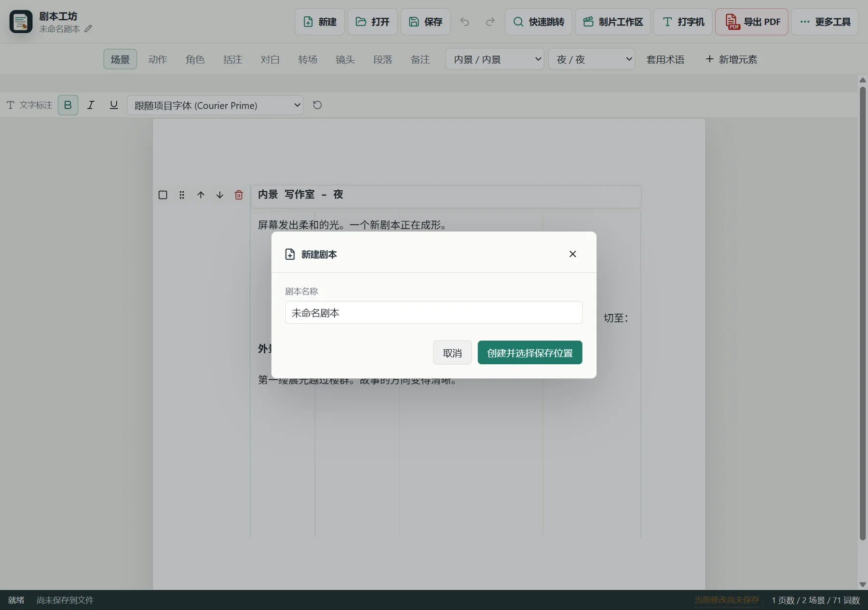Click 导出 PDF button
This screenshot has width=868, height=610.
tap(752, 22)
